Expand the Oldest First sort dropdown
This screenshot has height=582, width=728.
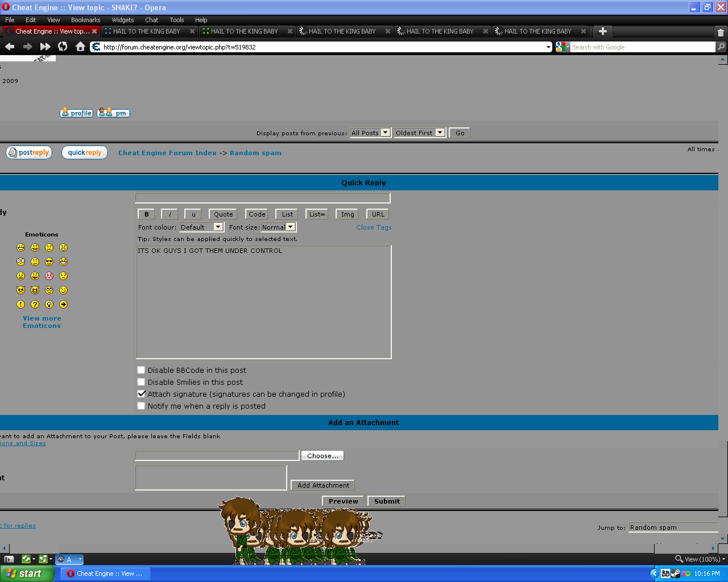coord(420,133)
